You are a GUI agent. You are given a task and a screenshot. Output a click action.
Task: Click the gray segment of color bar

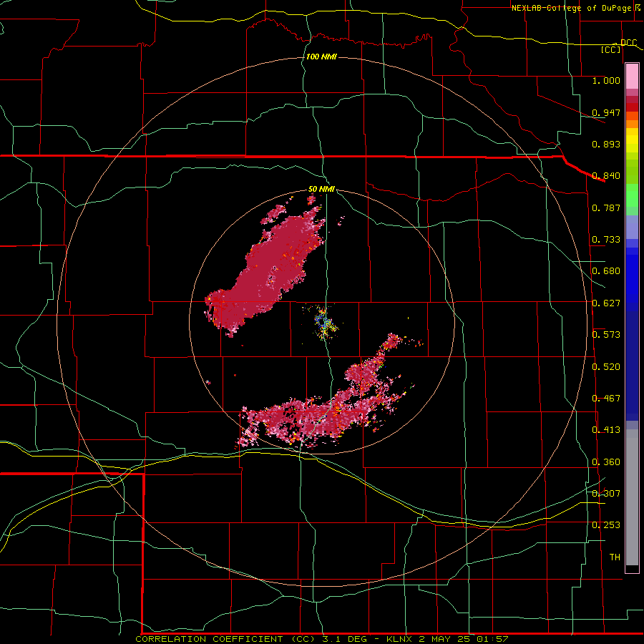point(632,497)
